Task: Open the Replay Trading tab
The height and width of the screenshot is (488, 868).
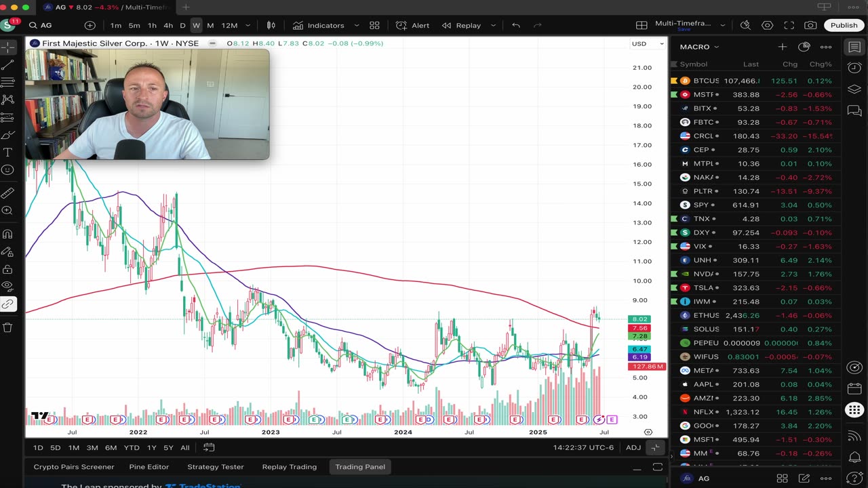Action: [290, 467]
